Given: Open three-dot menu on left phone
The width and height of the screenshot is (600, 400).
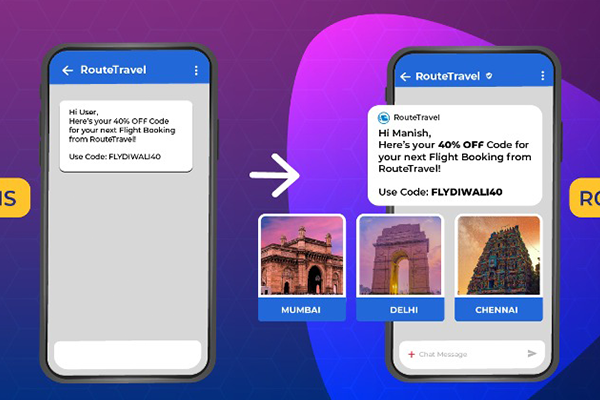Looking at the screenshot, I should click(196, 70).
